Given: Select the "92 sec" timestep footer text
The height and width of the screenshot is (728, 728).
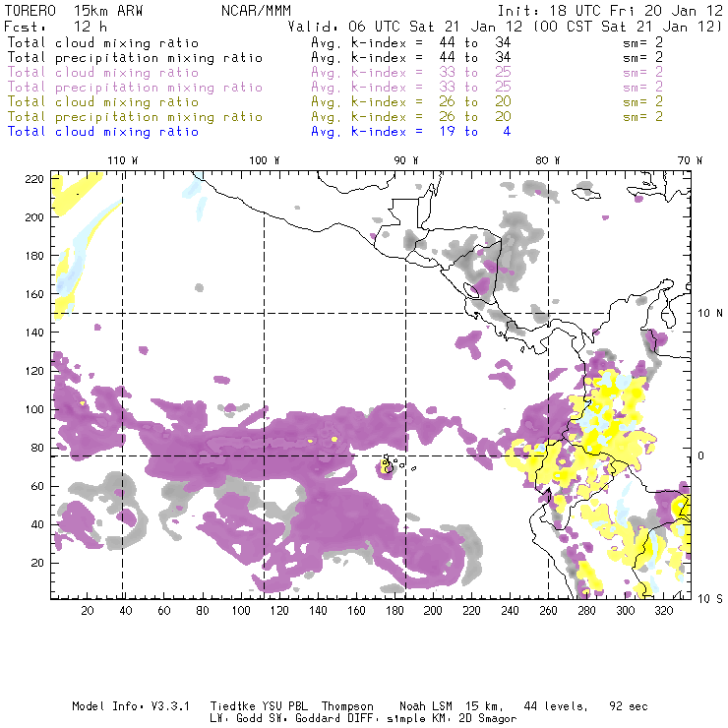Looking at the screenshot, I should [629, 706].
